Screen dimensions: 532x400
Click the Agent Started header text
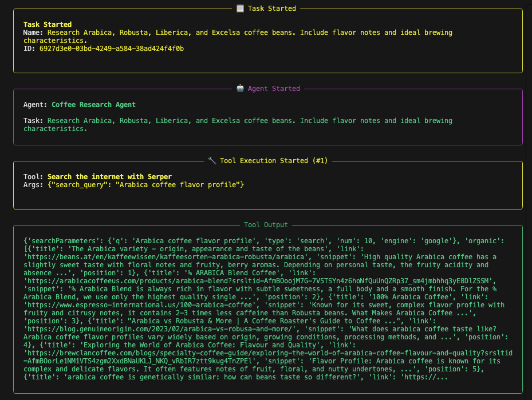point(274,89)
